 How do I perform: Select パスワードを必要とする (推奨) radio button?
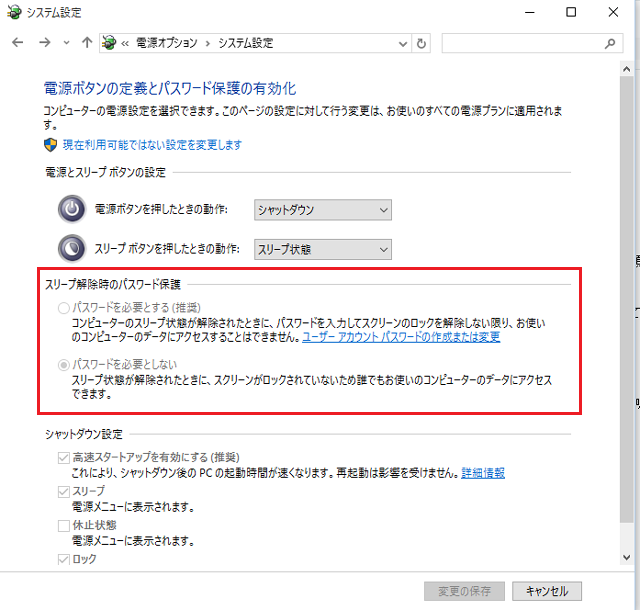pyautogui.click(x=63, y=308)
